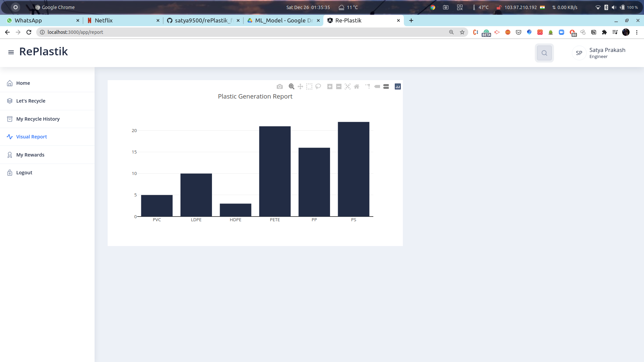Open Plotly logo link in modebar
Screen dimensions: 644x362
pos(398,86)
